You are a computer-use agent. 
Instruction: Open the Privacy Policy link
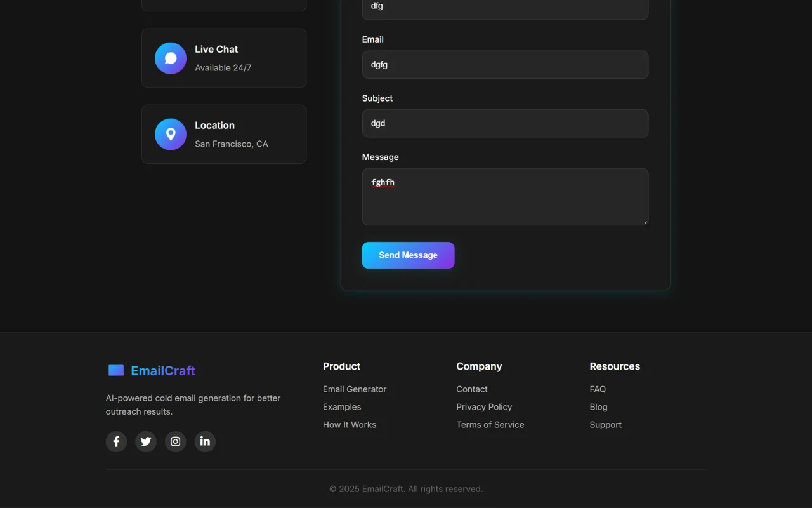coord(484,407)
